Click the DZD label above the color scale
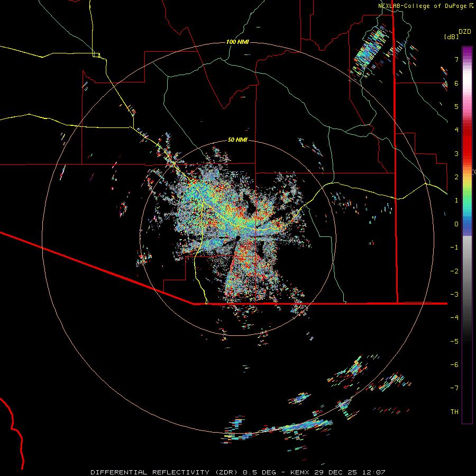Image resolution: width=476 pixels, height=476 pixels. [x=465, y=32]
